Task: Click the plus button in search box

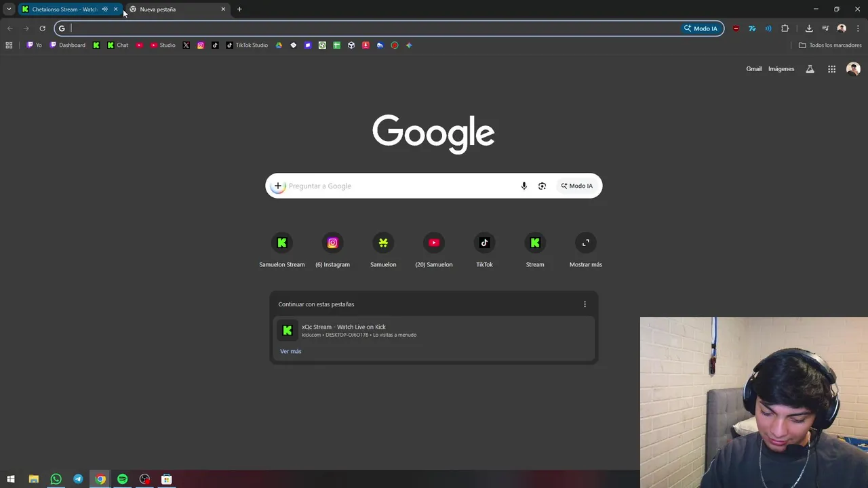Action: 278,186
